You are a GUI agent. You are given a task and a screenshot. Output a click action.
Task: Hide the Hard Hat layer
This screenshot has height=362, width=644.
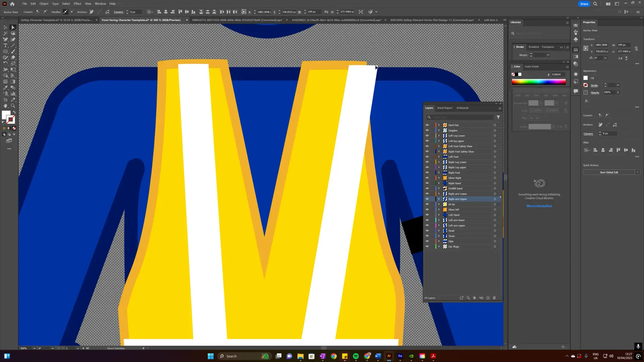point(427,125)
